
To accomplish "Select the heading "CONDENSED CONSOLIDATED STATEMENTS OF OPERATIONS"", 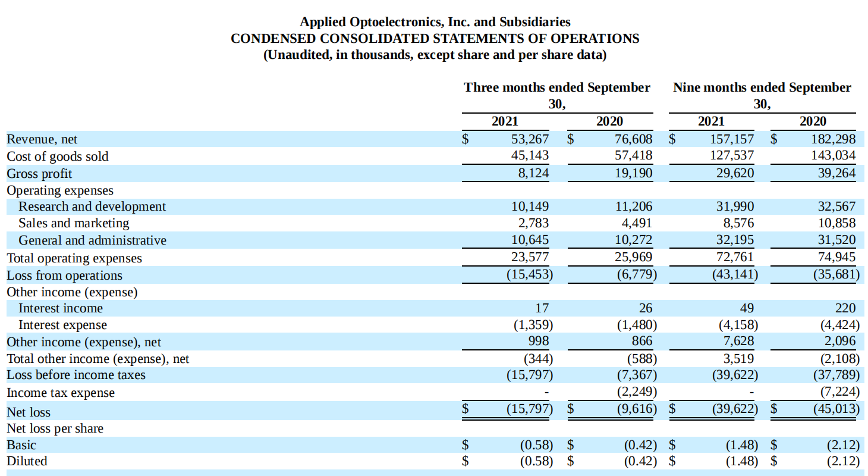I will pyautogui.click(x=435, y=39).
